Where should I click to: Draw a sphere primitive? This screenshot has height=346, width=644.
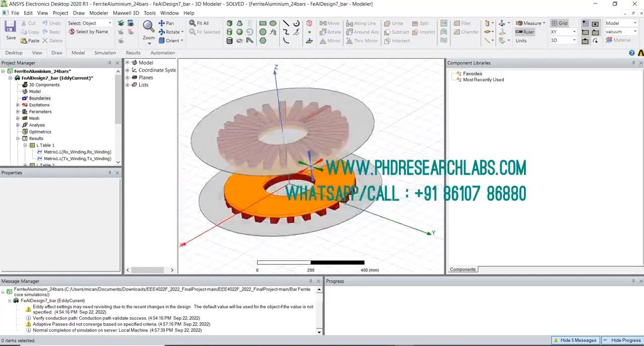pos(240,32)
